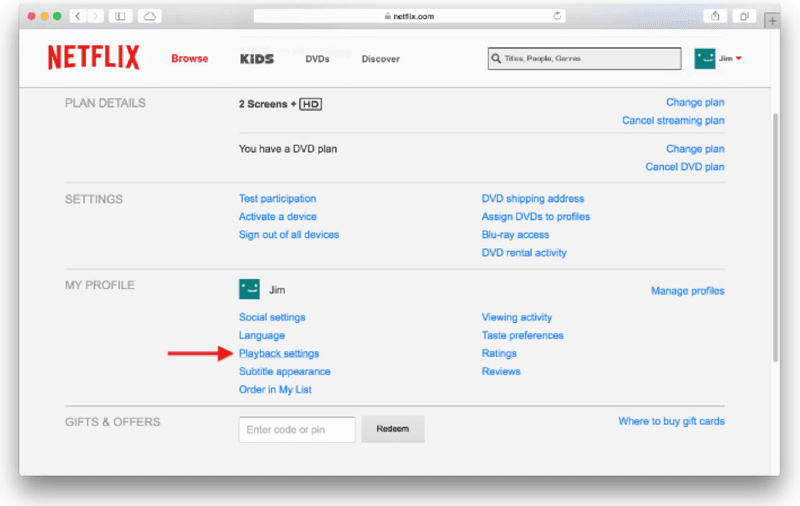This screenshot has height=506, width=800.
Task: Click the HD badge in plan details
Action: click(310, 104)
